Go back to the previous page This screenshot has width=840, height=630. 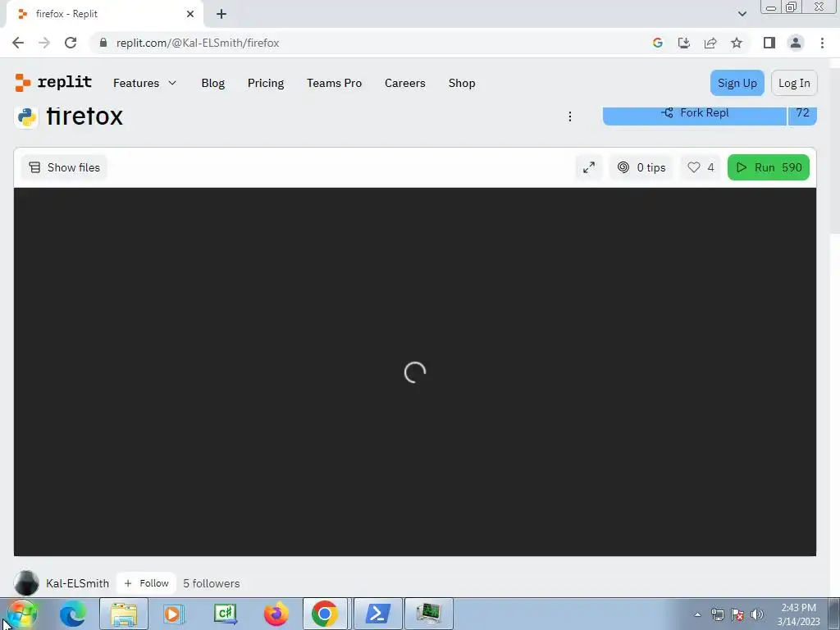(18, 43)
